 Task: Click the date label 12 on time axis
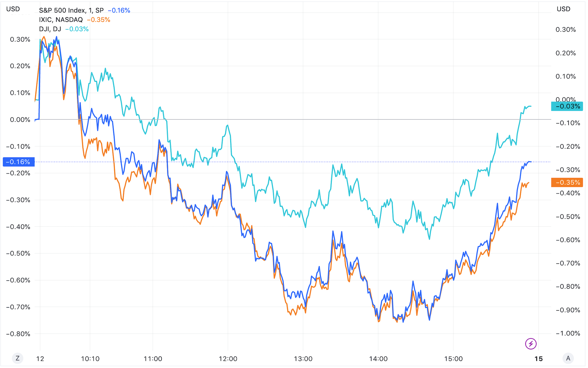click(x=40, y=359)
